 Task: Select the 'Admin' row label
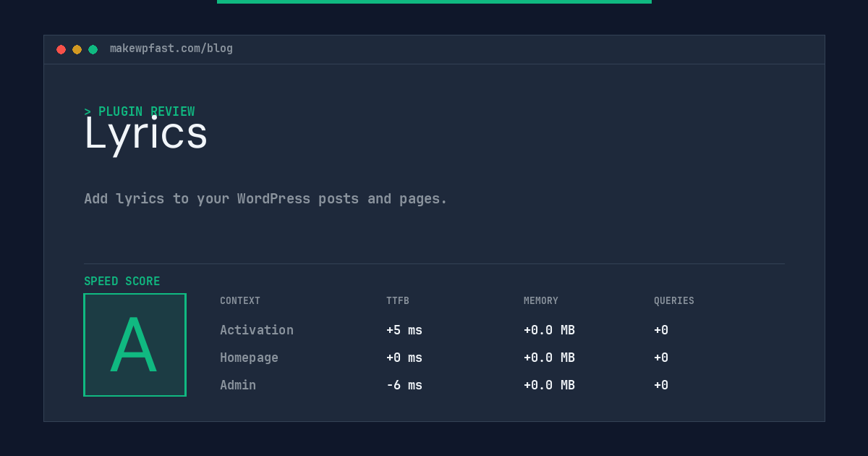(238, 385)
